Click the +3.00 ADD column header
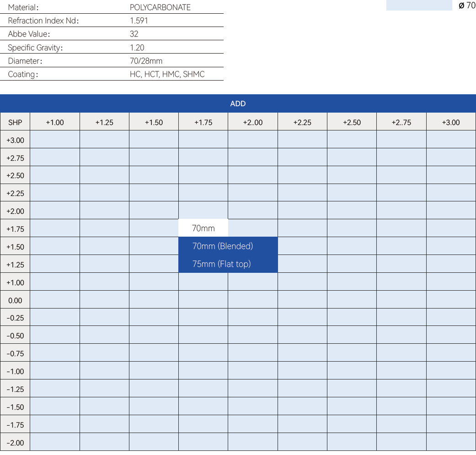Viewport: 476px width, 455px height. pyautogui.click(x=451, y=122)
